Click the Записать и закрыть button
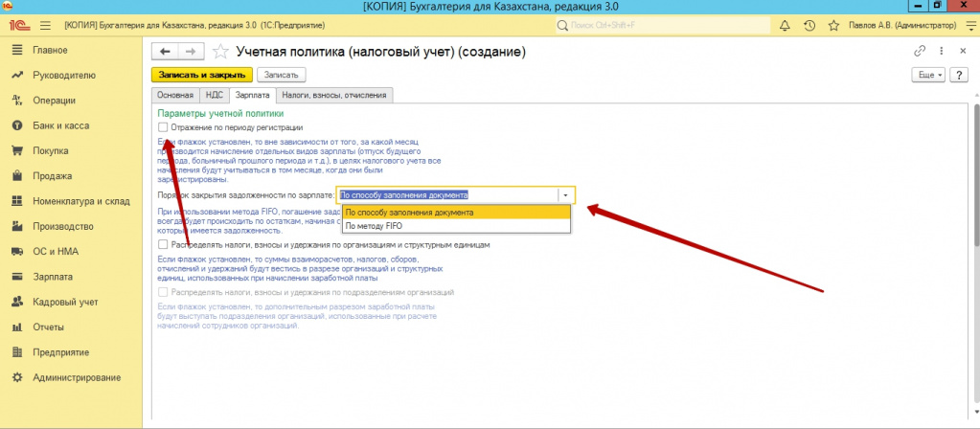This screenshot has height=429, width=980. point(202,75)
